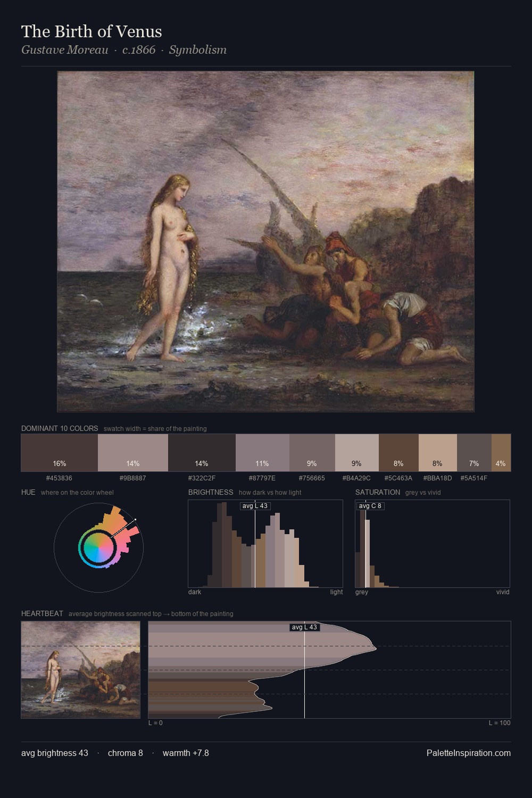Click the footer stat 'avg brightness 43'
Image resolution: width=532 pixels, height=798 pixels.
55,753
